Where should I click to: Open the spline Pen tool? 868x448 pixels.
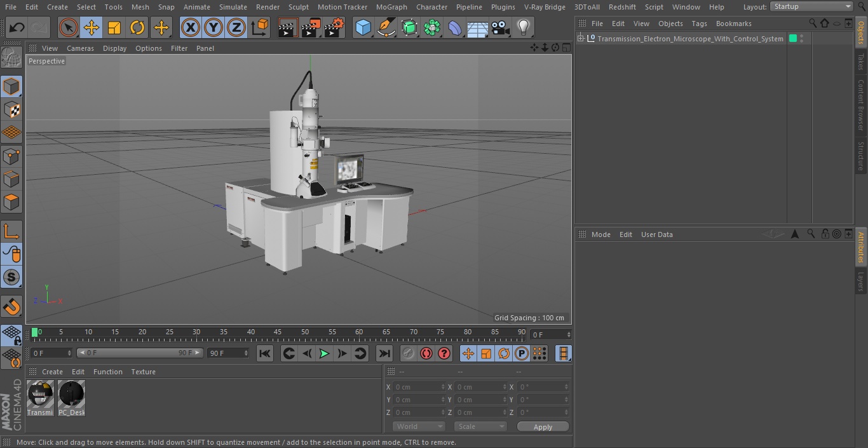tap(386, 27)
